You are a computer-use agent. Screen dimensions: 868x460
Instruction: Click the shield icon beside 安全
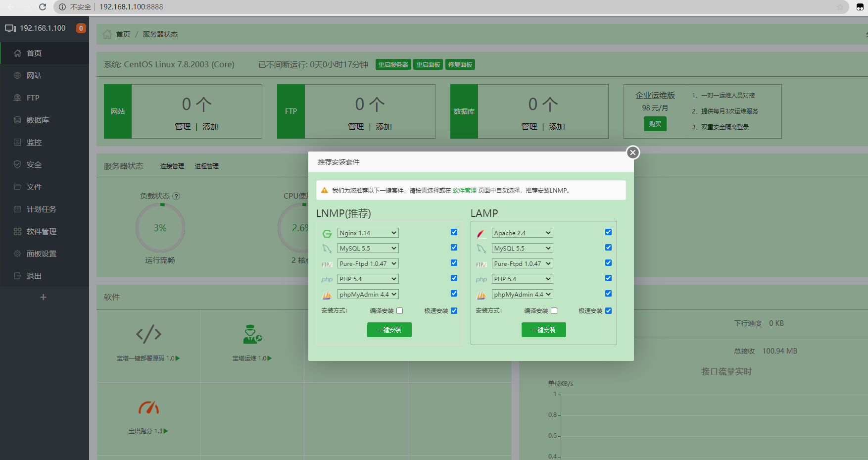click(17, 164)
